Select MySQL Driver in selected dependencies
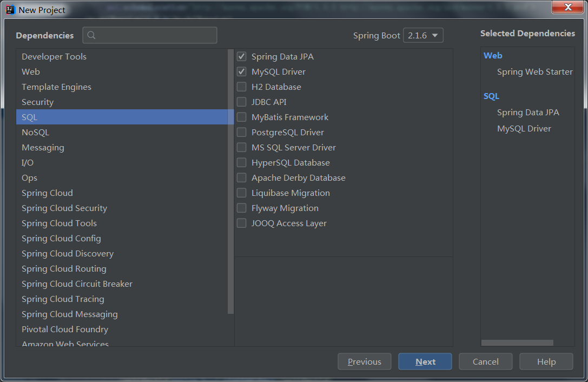 click(x=524, y=129)
